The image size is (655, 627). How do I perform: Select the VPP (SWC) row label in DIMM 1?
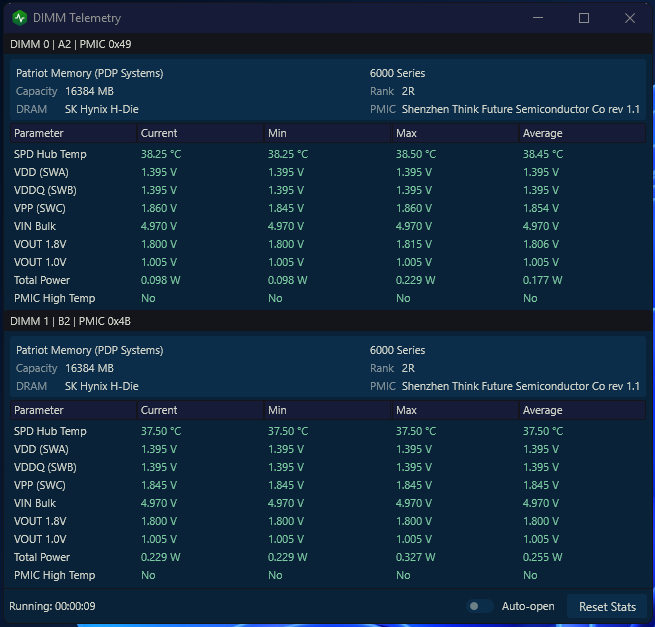[x=40, y=485]
